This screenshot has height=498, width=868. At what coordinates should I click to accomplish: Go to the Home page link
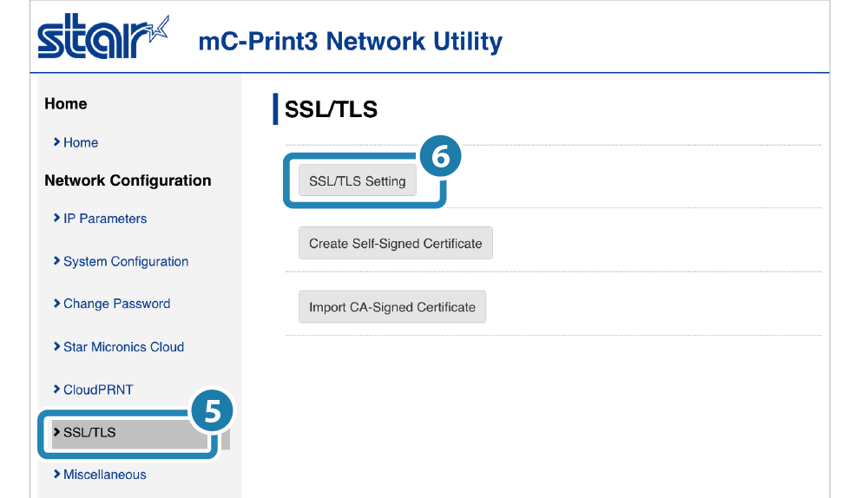click(x=81, y=142)
